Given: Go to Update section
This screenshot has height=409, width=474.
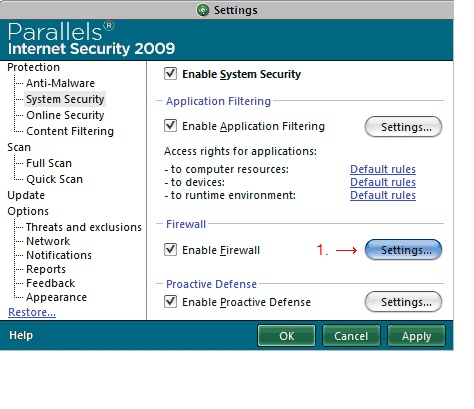Looking at the screenshot, I should pos(26,195).
